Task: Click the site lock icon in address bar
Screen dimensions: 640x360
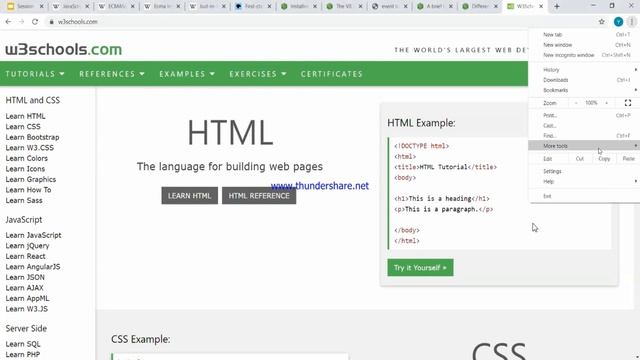Action: click(x=51, y=22)
